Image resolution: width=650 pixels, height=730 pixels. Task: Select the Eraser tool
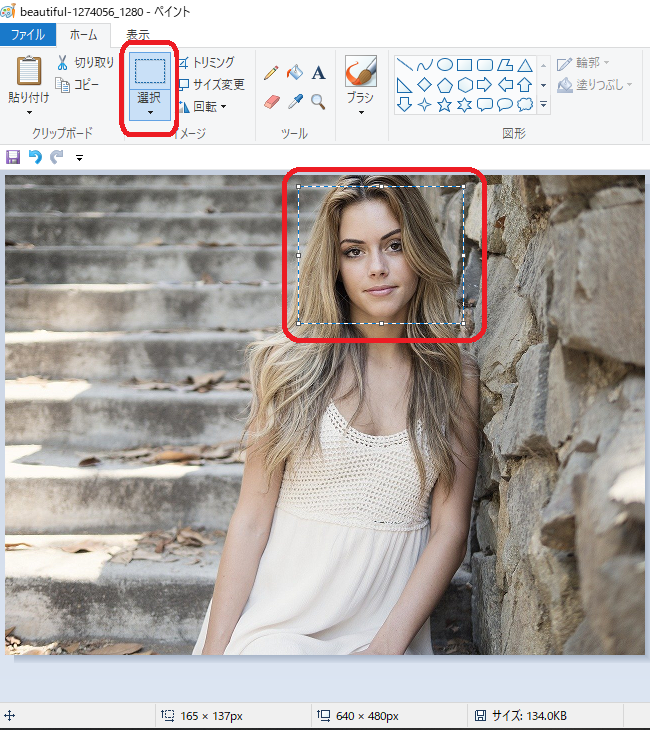(x=271, y=101)
